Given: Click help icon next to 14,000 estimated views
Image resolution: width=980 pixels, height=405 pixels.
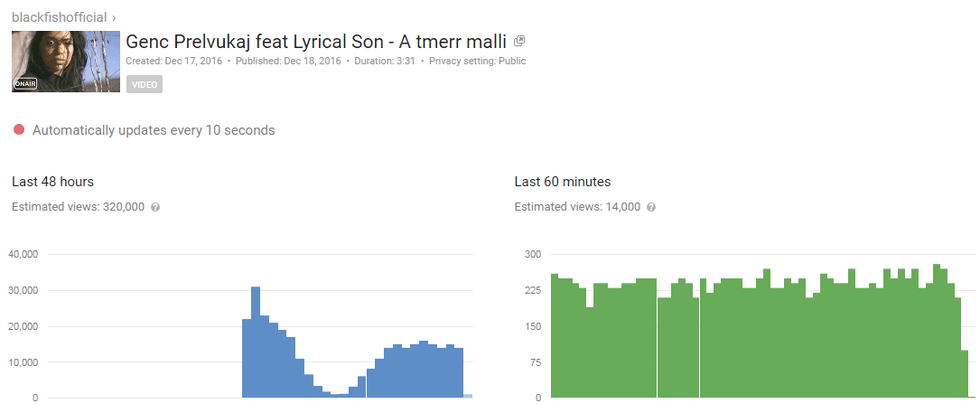Looking at the screenshot, I should point(652,207).
